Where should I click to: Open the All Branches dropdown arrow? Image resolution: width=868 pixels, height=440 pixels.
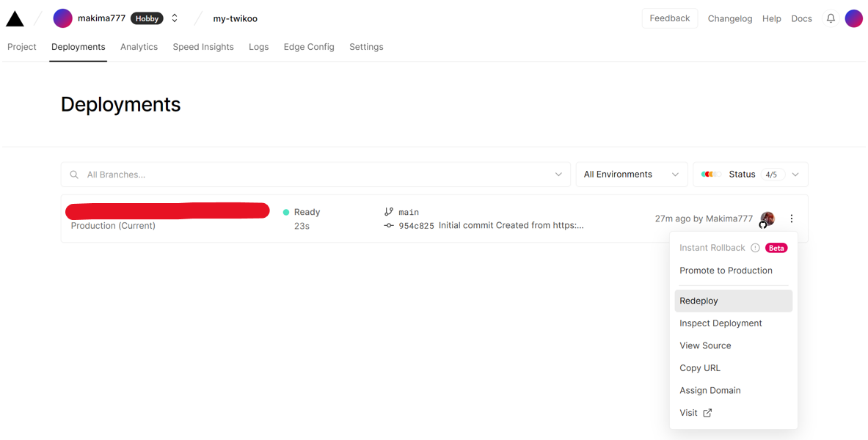558,175
